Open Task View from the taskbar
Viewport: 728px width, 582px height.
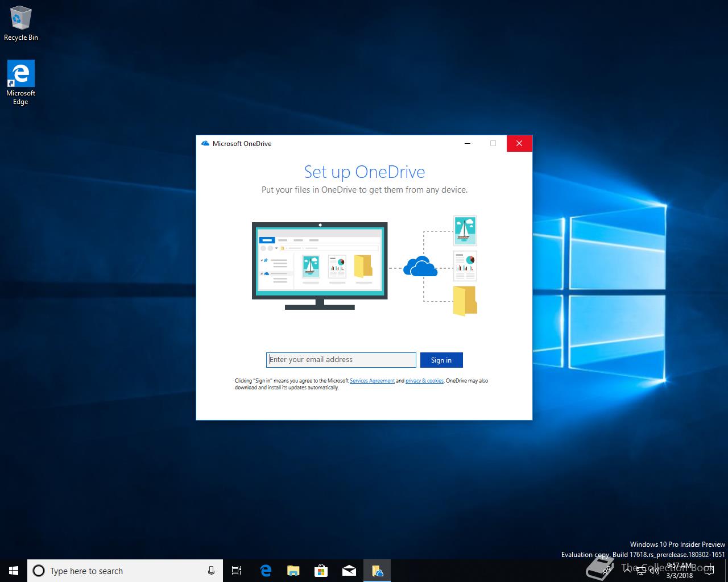click(237, 571)
